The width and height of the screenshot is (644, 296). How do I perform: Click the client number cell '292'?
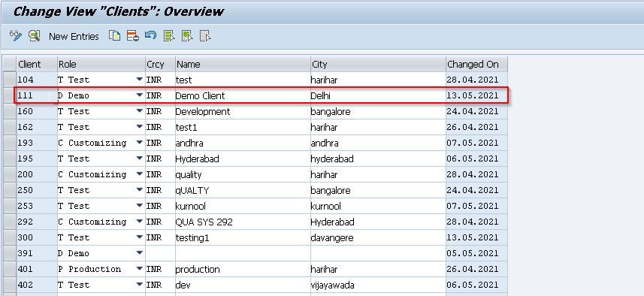click(x=37, y=222)
